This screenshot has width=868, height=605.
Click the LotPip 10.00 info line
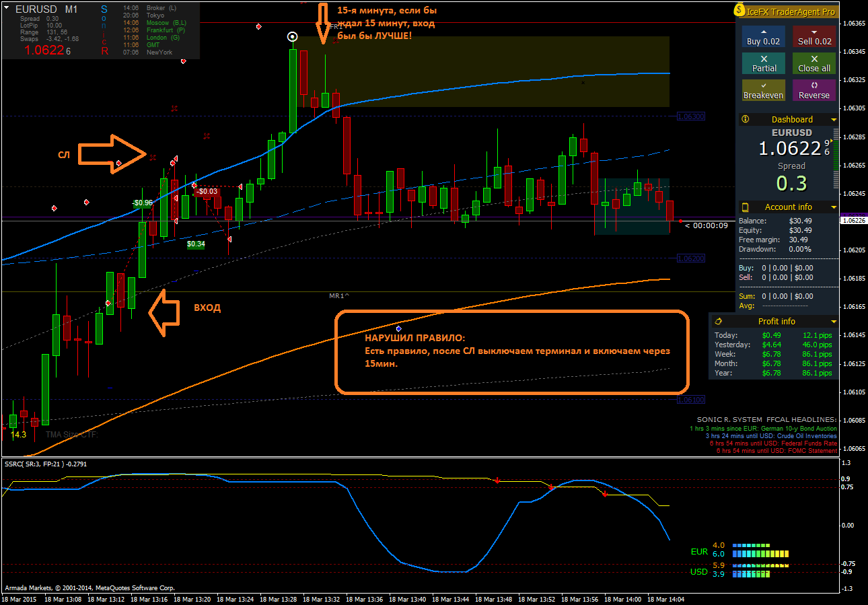[x=41, y=26]
